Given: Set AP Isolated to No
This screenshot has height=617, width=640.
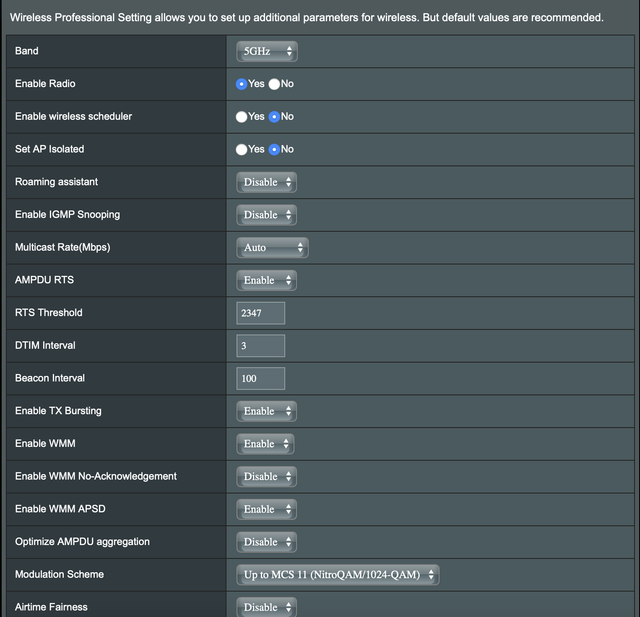Looking at the screenshot, I should pyautogui.click(x=274, y=149).
